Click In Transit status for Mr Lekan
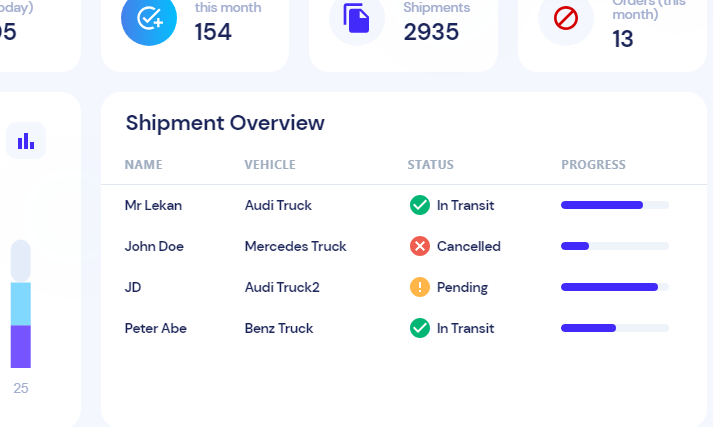The height and width of the screenshot is (427, 713). tap(466, 206)
